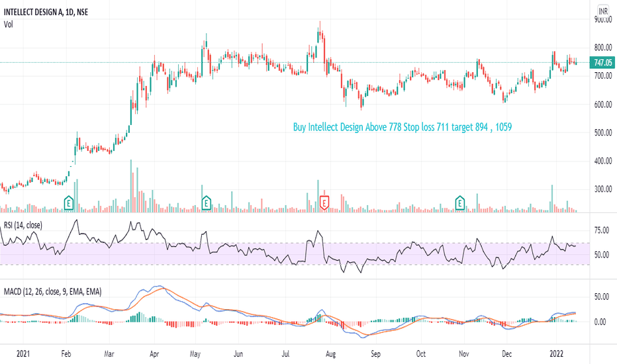The width and height of the screenshot is (617, 364).
Task: Click the February earnings E marker
Action: coord(69,203)
